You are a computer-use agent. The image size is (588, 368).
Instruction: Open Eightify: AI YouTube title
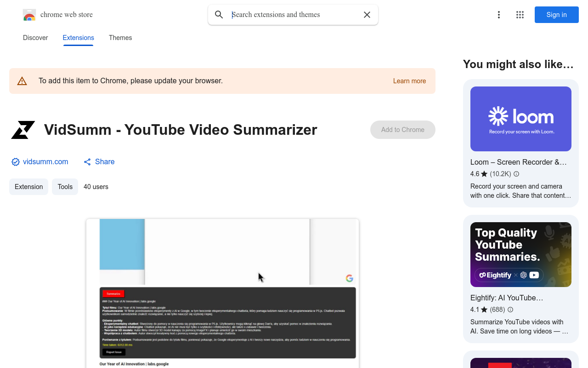[x=507, y=298]
